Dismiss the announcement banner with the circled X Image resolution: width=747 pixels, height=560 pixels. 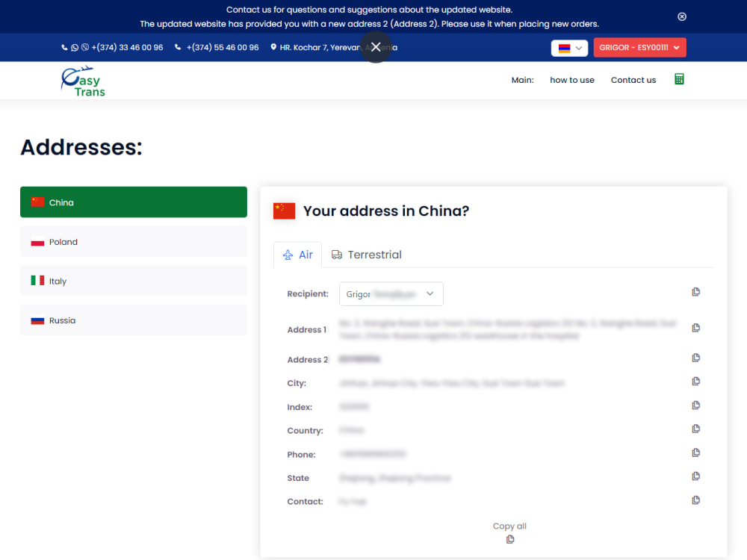tap(682, 16)
